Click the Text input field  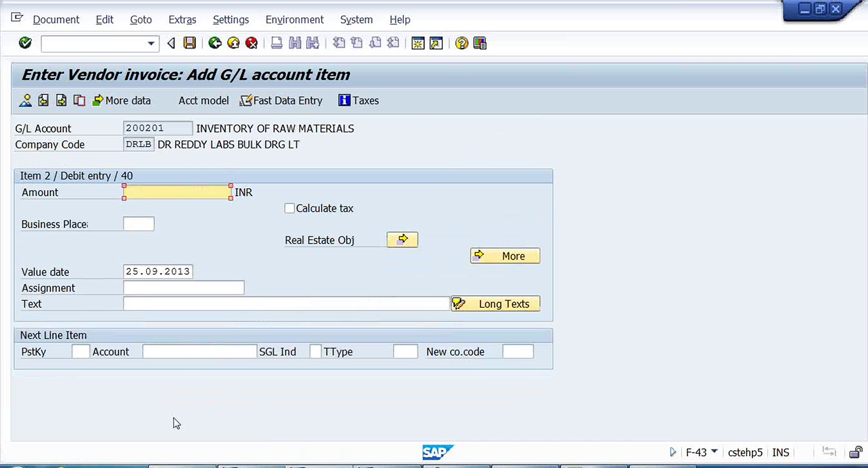pyautogui.click(x=287, y=303)
